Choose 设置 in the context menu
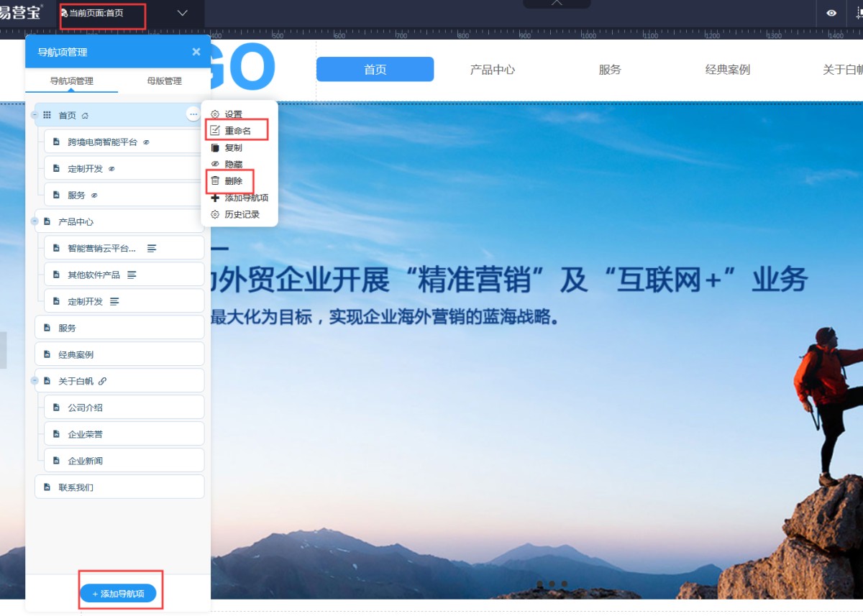863x616 pixels. click(x=233, y=114)
